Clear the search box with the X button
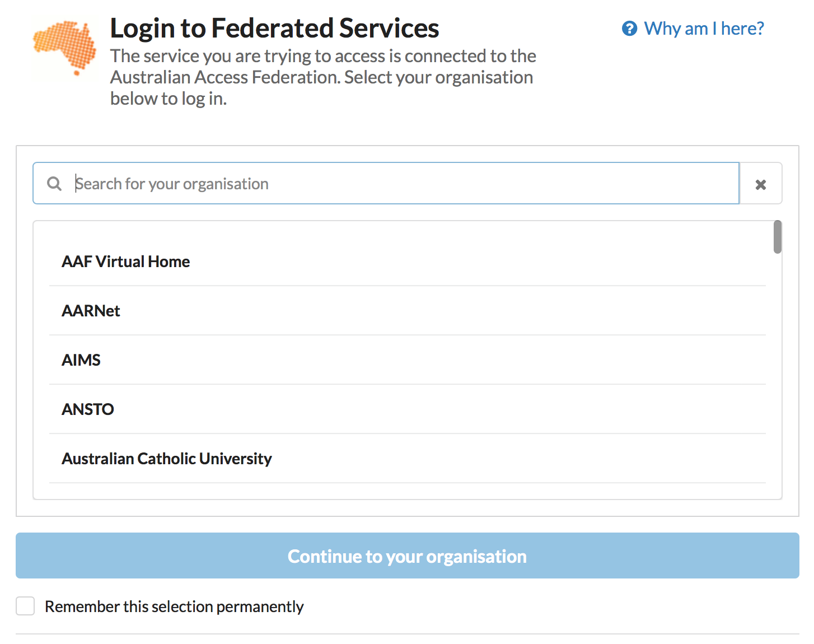Image resolution: width=814 pixels, height=644 pixels. pyautogui.click(x=760, y=184)
